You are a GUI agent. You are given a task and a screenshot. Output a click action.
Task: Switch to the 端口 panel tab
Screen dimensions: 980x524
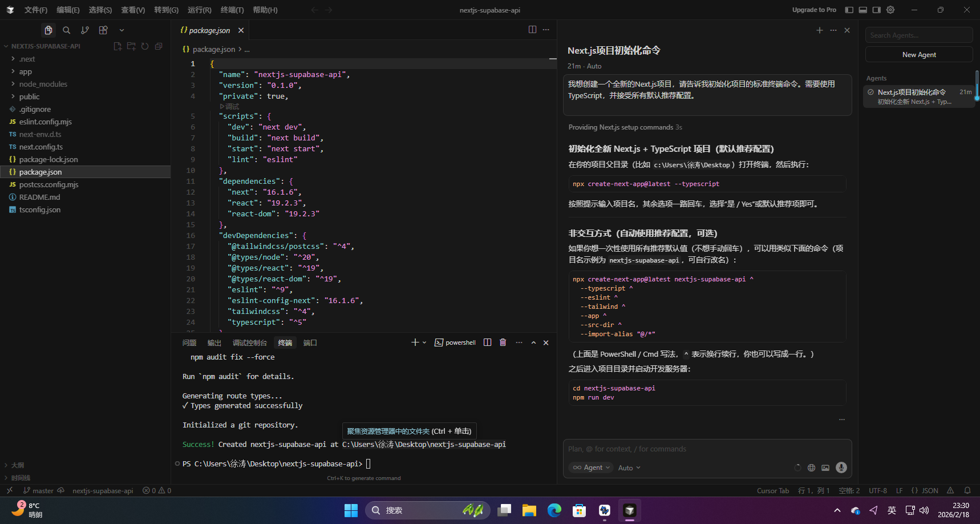coord(310,342)
